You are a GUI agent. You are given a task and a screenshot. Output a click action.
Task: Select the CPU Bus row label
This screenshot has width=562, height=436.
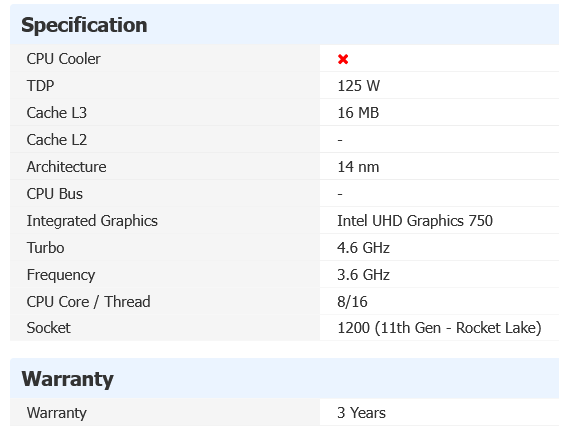(54, 194)
